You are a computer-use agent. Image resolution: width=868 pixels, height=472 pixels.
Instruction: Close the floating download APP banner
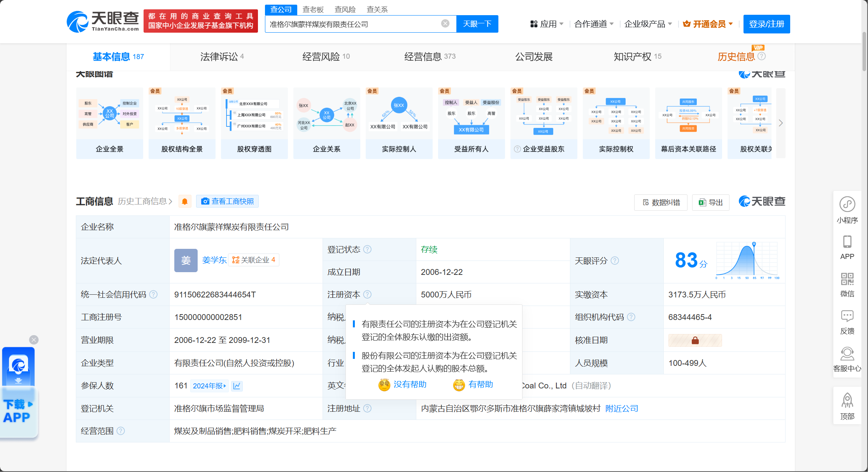[34, 340]
